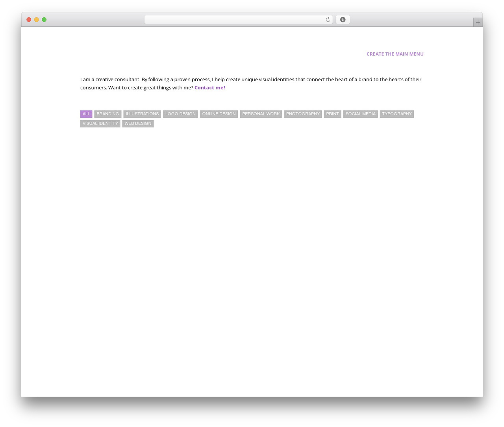Show Web Design projects
Viewport: 504px width, 427px height.
pyautogui.click(x=138, y=124)
